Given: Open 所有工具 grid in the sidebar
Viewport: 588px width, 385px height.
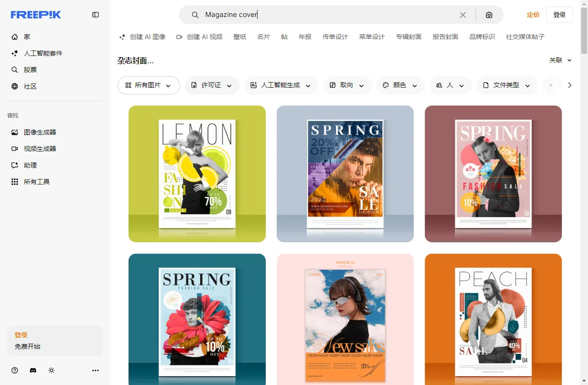Looking at the screenshot, I should point(36,182).
